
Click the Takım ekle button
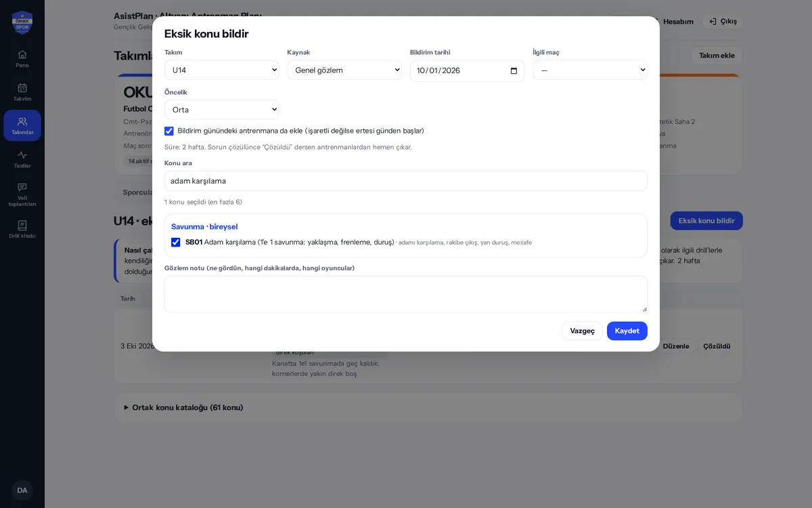[717, 56]
